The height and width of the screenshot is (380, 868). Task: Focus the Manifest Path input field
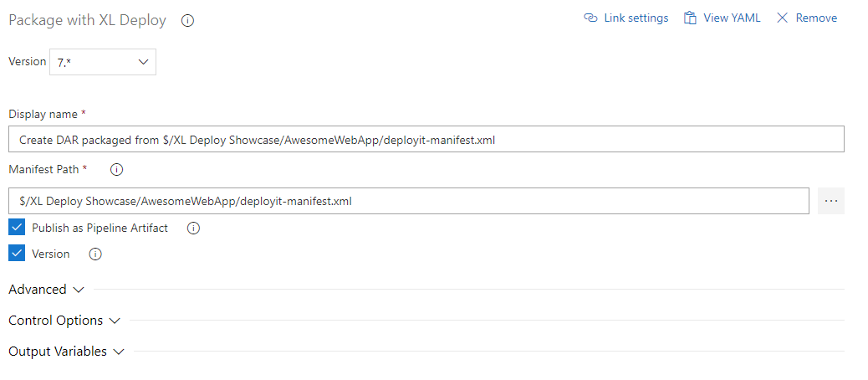click(x=409, y=201)
